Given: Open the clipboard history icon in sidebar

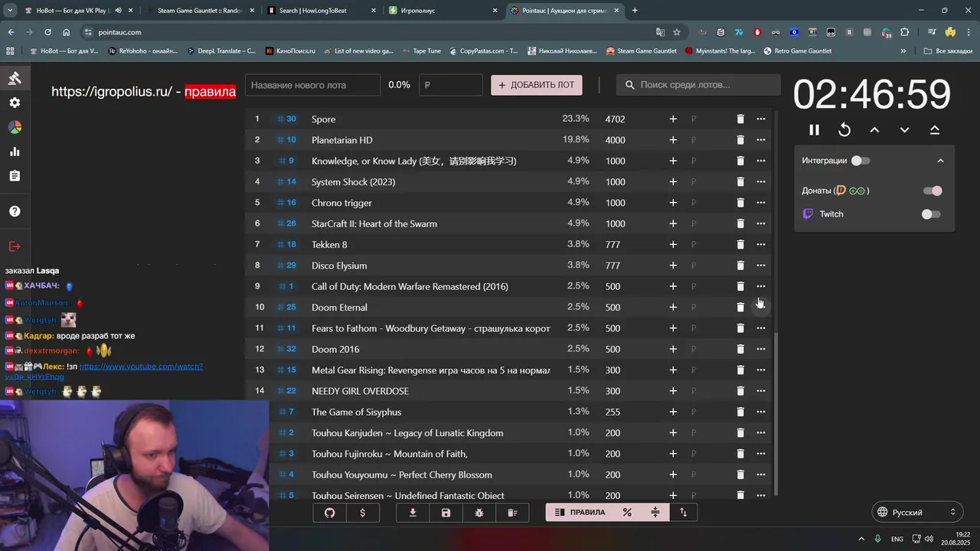Looking at the screenshot, I should pyautogui.click(x=15, y=176).
